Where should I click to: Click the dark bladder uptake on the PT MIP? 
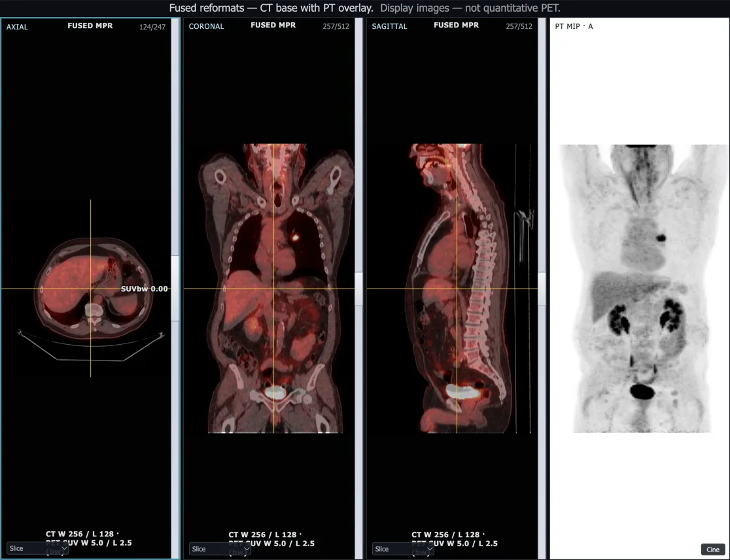(642, 391)
